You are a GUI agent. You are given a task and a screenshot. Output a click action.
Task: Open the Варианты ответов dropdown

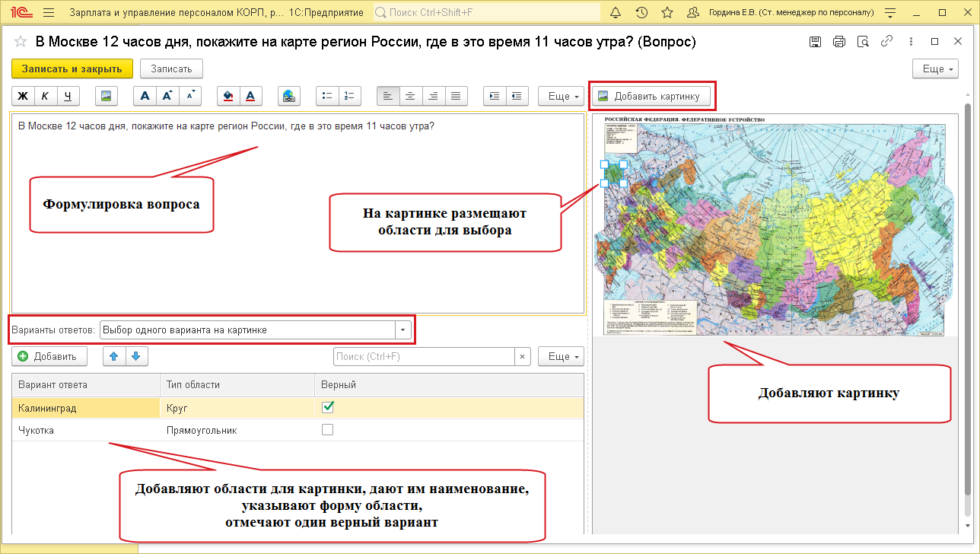click(402, 330)
